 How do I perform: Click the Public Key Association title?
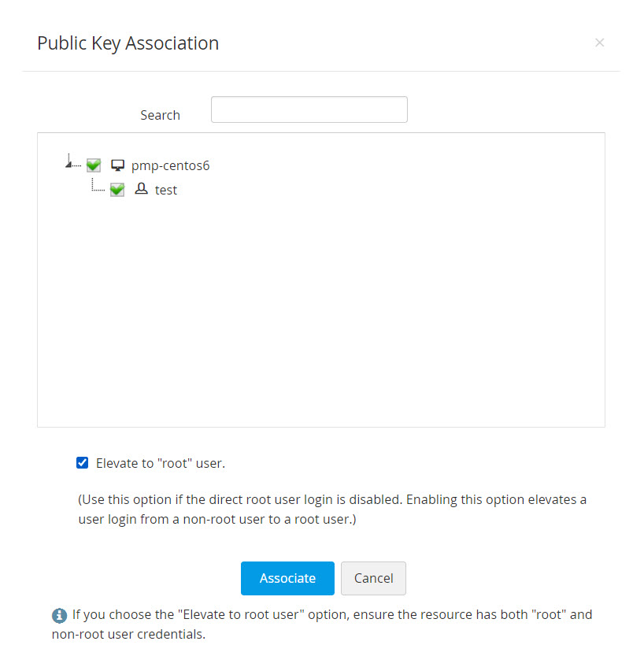coord(128,43)
